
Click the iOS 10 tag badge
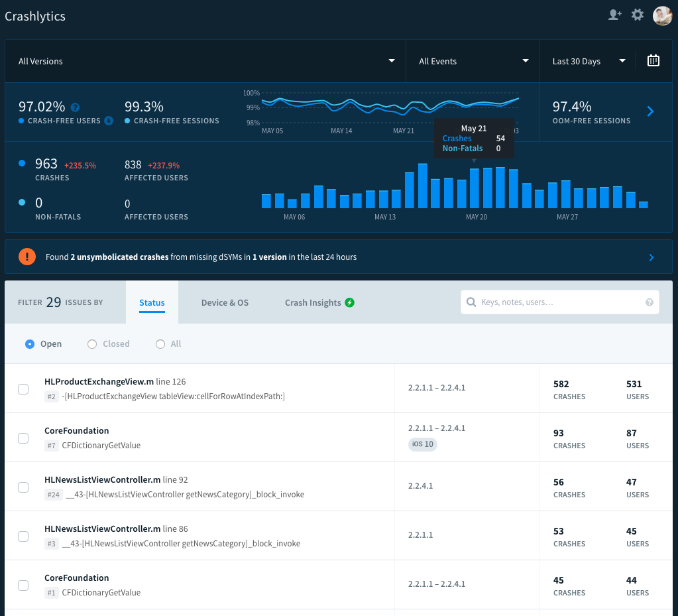point(422,444)
